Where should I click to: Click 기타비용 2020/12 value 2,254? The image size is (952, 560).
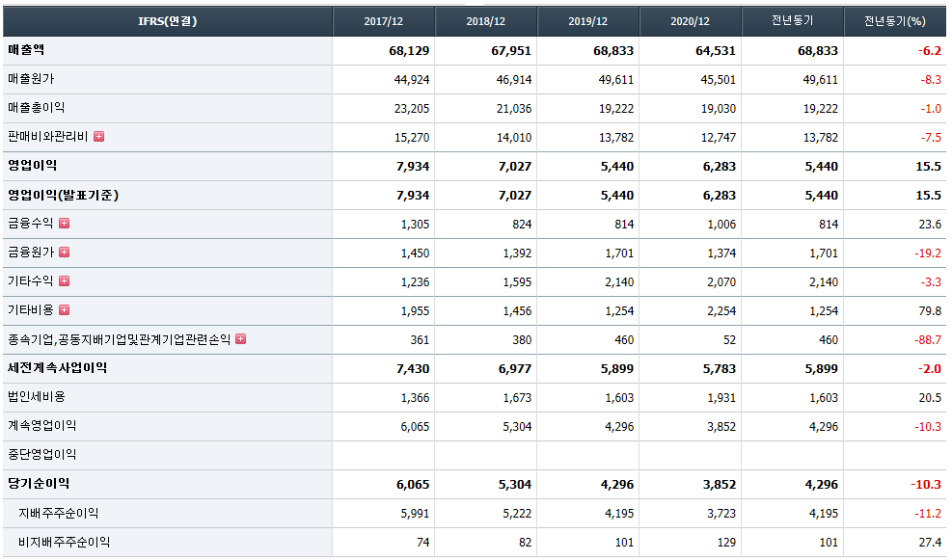[721, 311]
